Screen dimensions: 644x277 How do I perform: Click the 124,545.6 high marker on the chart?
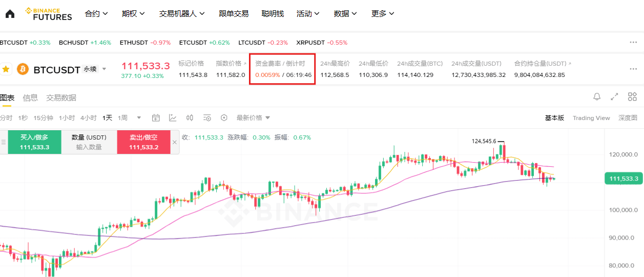tap(484, 141)
